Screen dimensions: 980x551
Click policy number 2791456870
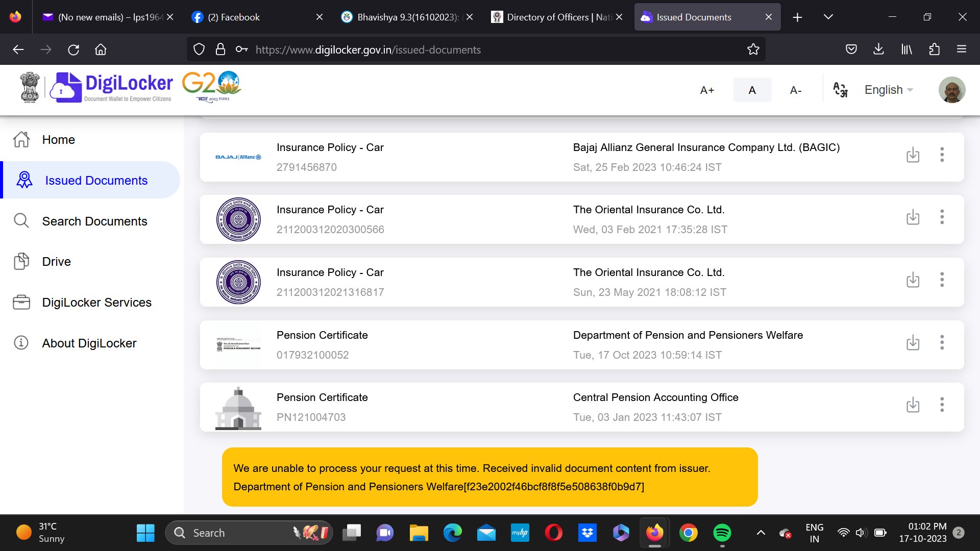[307, 167]
